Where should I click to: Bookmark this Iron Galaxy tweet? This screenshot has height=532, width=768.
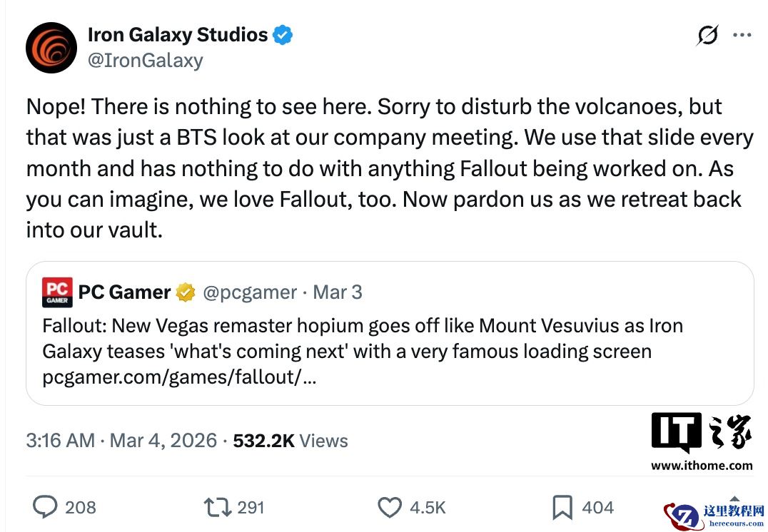click(562, 507)
